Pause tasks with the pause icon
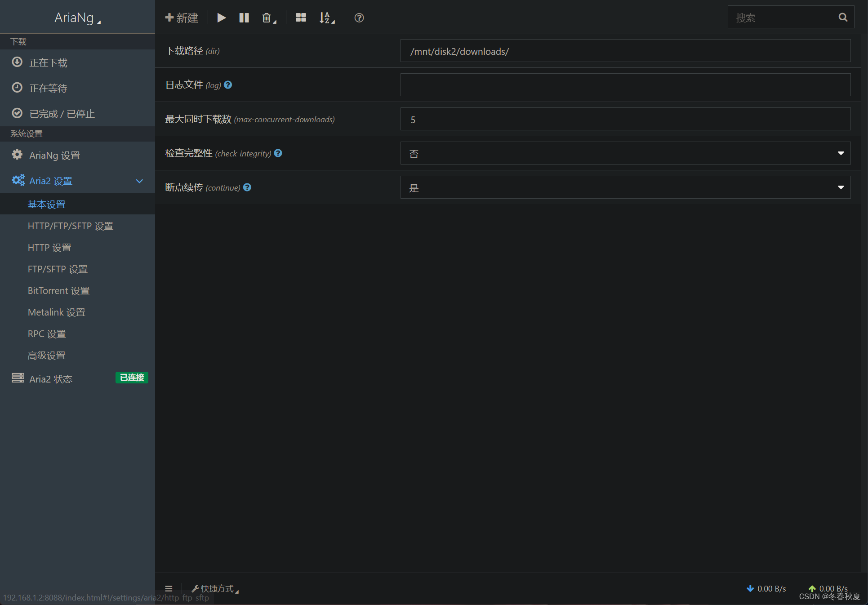 pos(244,18)
